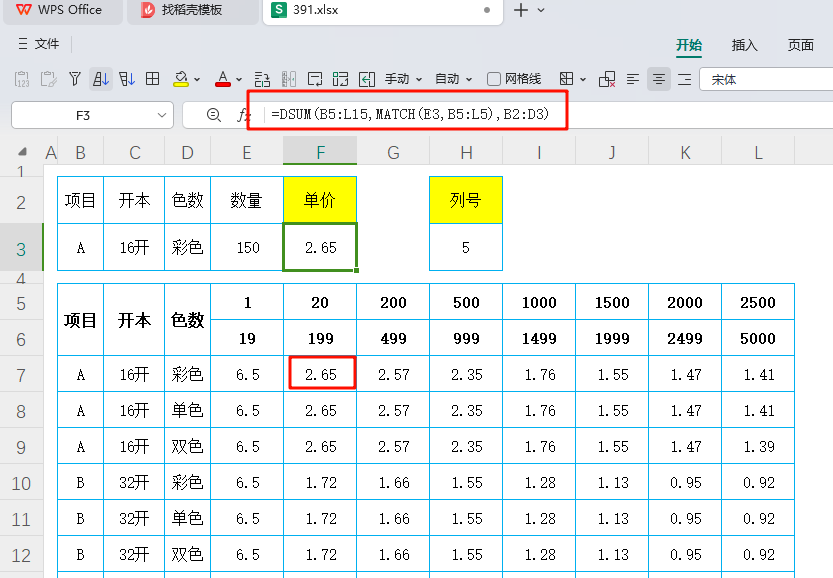
Task: Add a new tab with plus button
Action: tap(521, 10)
